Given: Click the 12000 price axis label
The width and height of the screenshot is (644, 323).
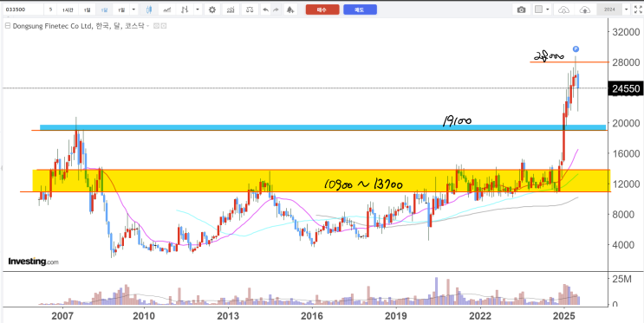Looking at the screenshot, I should (626, 184).
